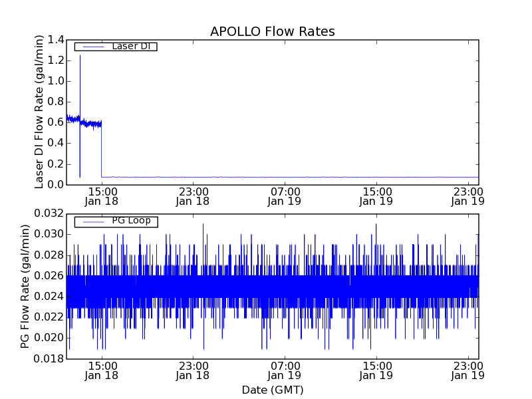532x399 pixels.
Task: Click '23:00 Jan 18' tick under the bottom plot
Action: (193, 370)
